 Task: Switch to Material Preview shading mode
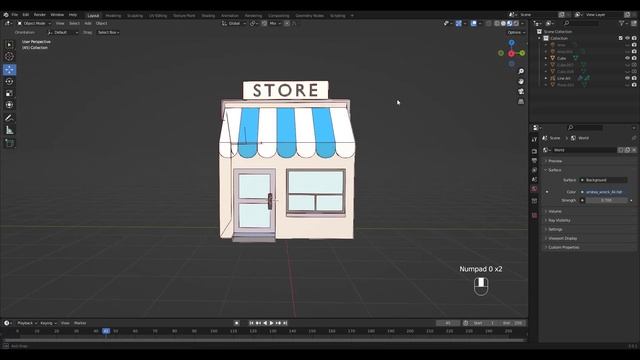tap(509, 23)
